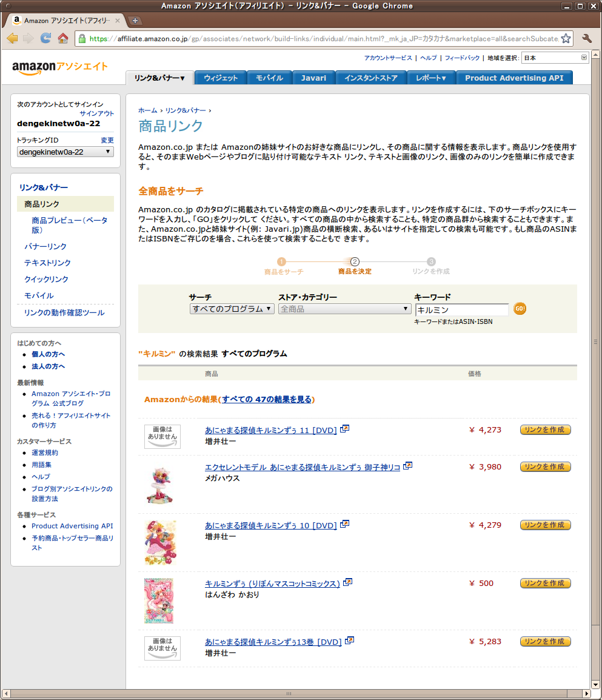This screenshot has width=602, height=700.
Task: Bookmark this page with the star icon
Action: point(565,38)
